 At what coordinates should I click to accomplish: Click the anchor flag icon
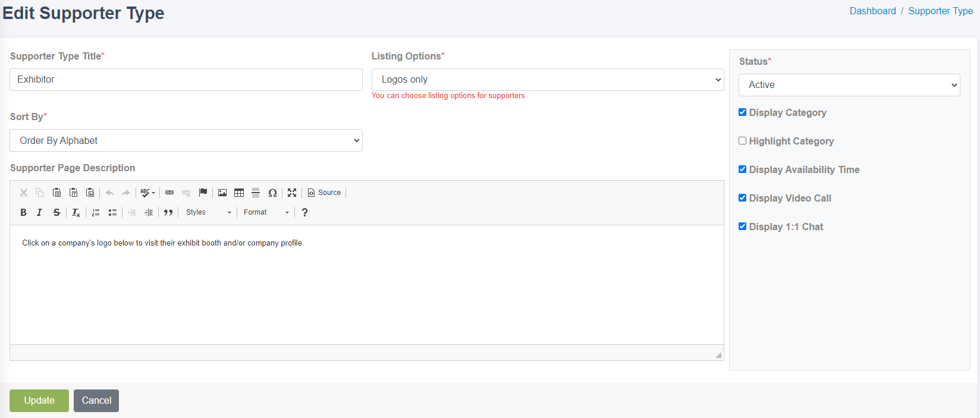(x=203, y=193)
